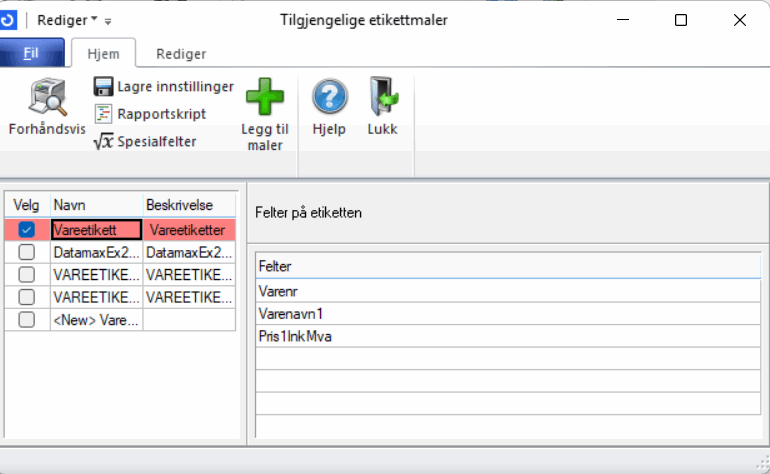
Task: Click the Forhåndsvis preview icon
Action: click(x=46, y=98)
